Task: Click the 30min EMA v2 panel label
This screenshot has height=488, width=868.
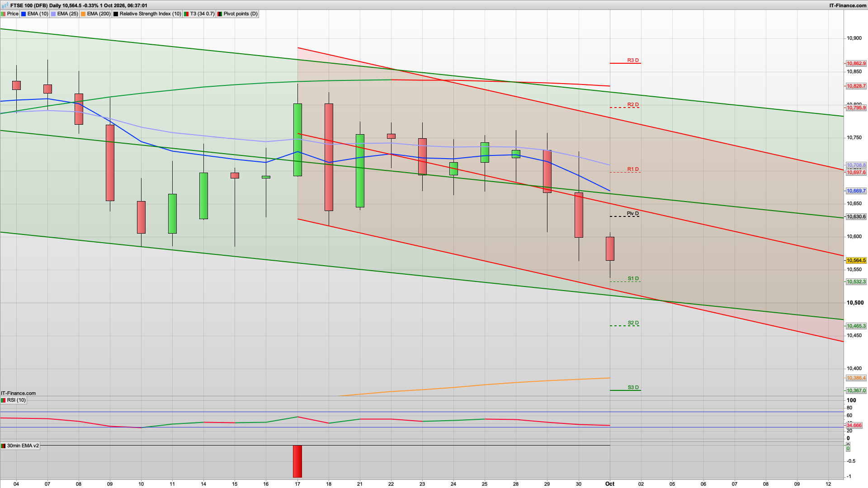Action: click(x=20, y=446)
